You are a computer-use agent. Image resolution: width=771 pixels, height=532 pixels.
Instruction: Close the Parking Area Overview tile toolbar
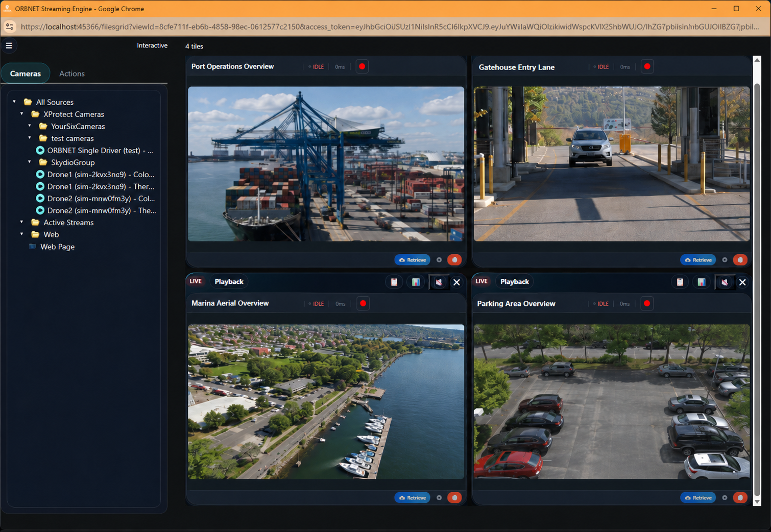click(742, 282)
